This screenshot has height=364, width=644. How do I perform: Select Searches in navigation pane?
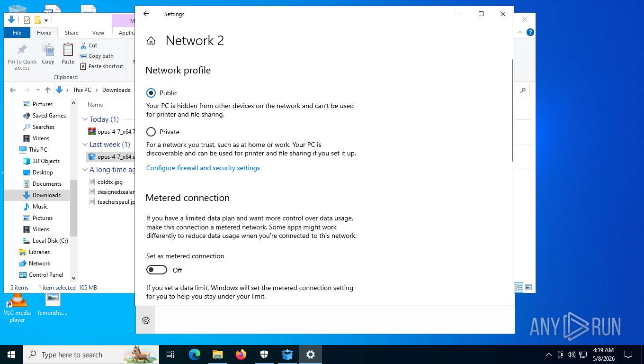(x=39, y=127)
